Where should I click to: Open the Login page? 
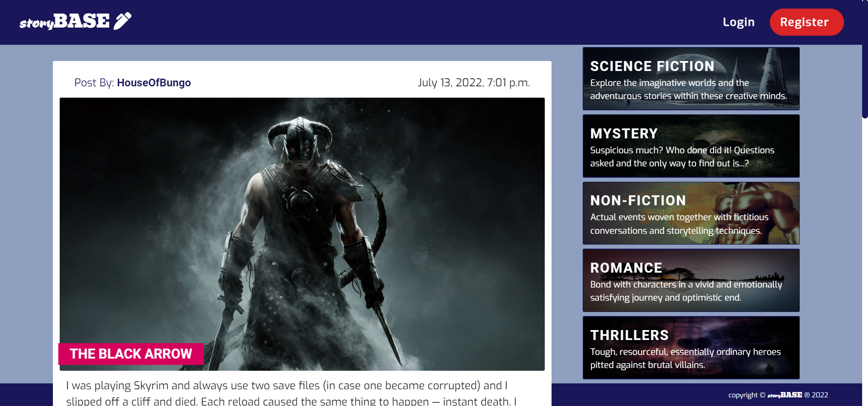pyautogui.click(x=738, y=22)
